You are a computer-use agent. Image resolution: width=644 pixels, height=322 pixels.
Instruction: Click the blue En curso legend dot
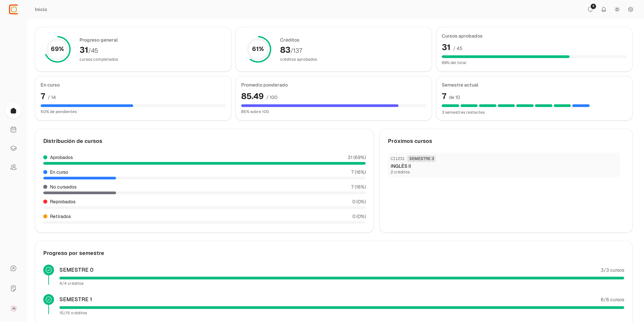[45, 172]
